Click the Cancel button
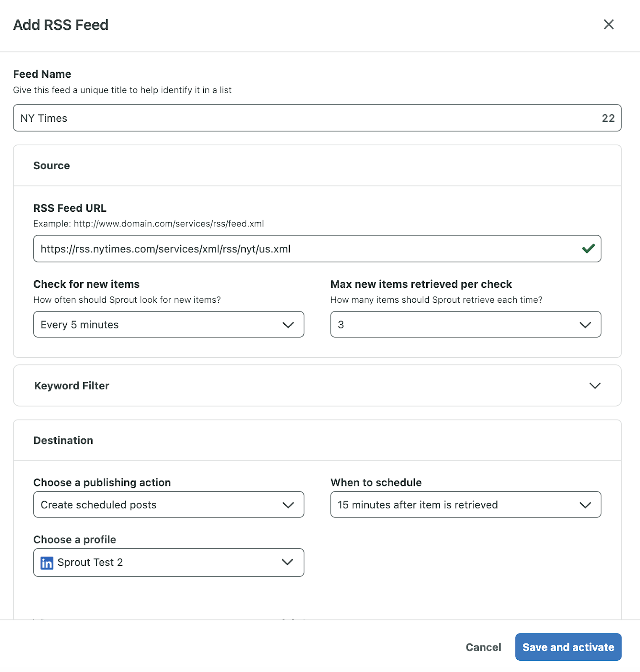This screenshot has height=672, width=640. [483, 647]
